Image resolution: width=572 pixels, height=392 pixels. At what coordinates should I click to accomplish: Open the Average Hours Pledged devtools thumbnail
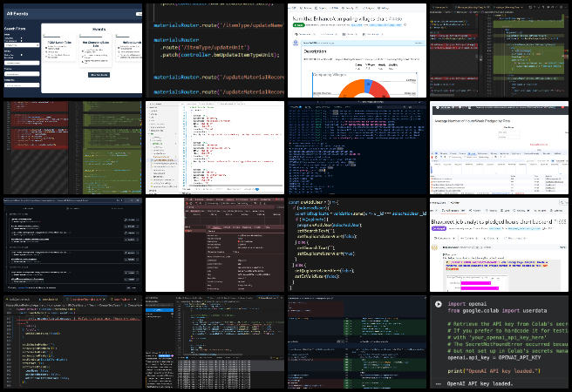pyautogui.click(x=499, y=147)
